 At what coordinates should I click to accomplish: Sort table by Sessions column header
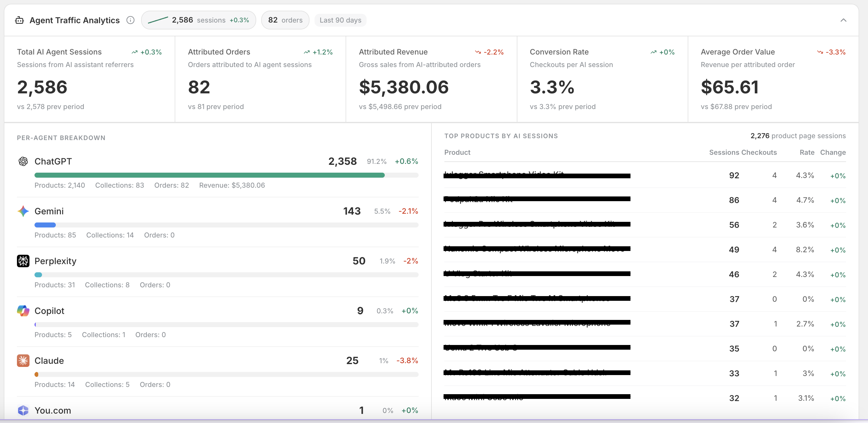(724, 152)
